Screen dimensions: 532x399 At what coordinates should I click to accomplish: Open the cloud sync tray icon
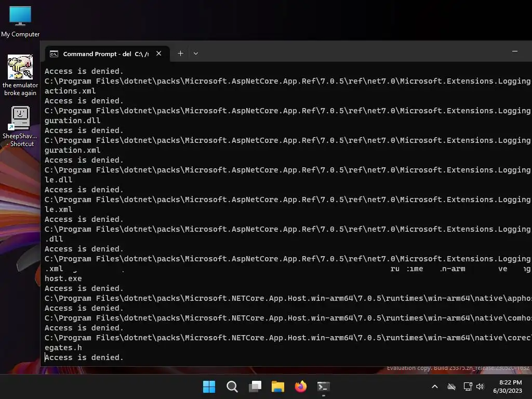click(x=451, y=387)
